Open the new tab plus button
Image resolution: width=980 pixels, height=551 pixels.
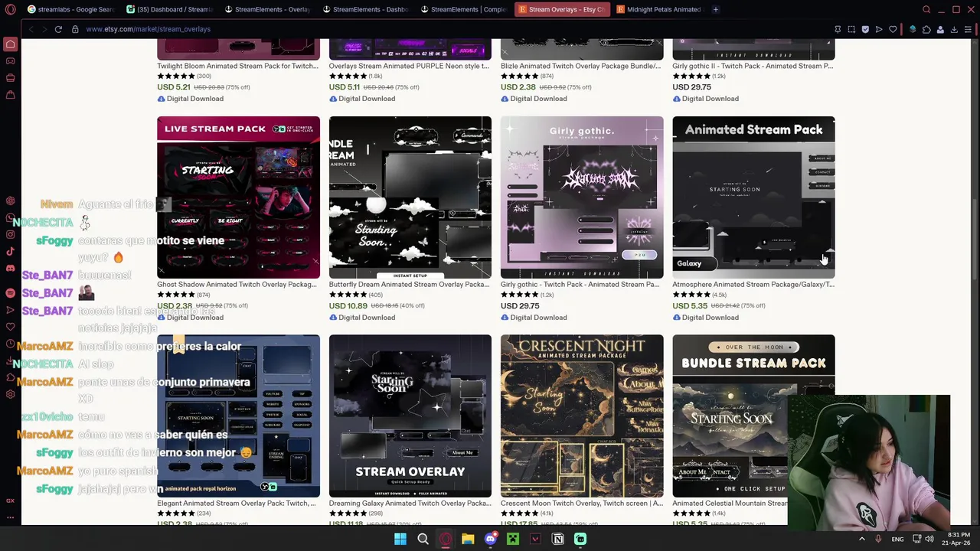(715, 9)
